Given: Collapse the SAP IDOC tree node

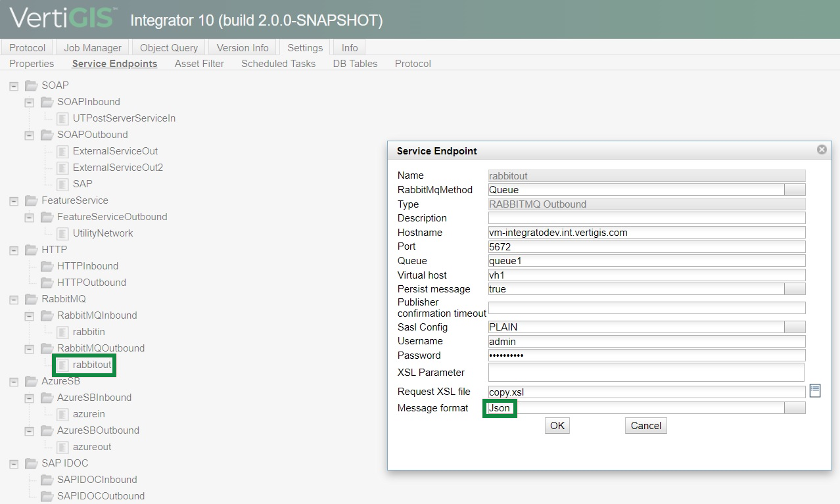Looking at the screenshot, I should point(14,464).
